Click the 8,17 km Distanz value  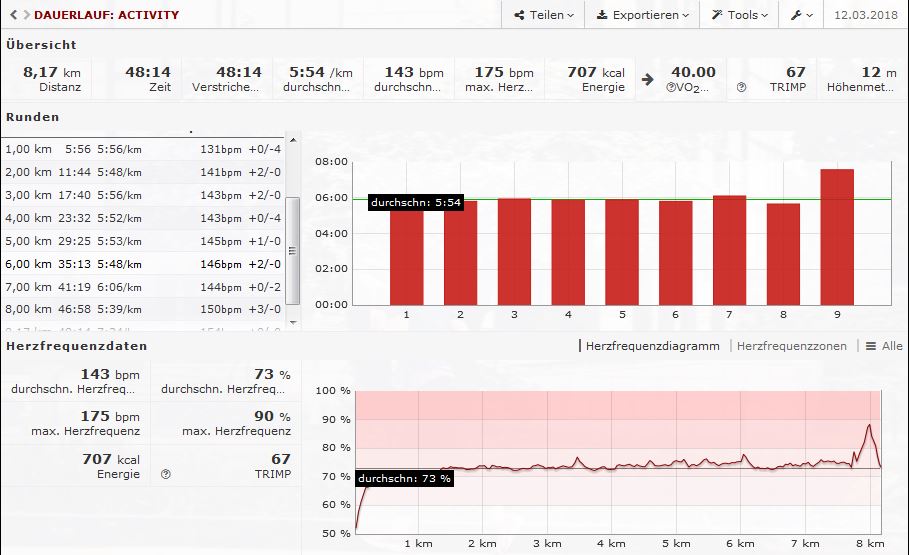52,72
